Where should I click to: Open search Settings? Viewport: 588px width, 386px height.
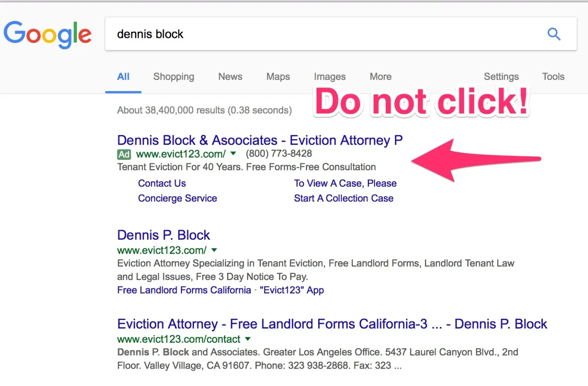[x=501, y=76]
